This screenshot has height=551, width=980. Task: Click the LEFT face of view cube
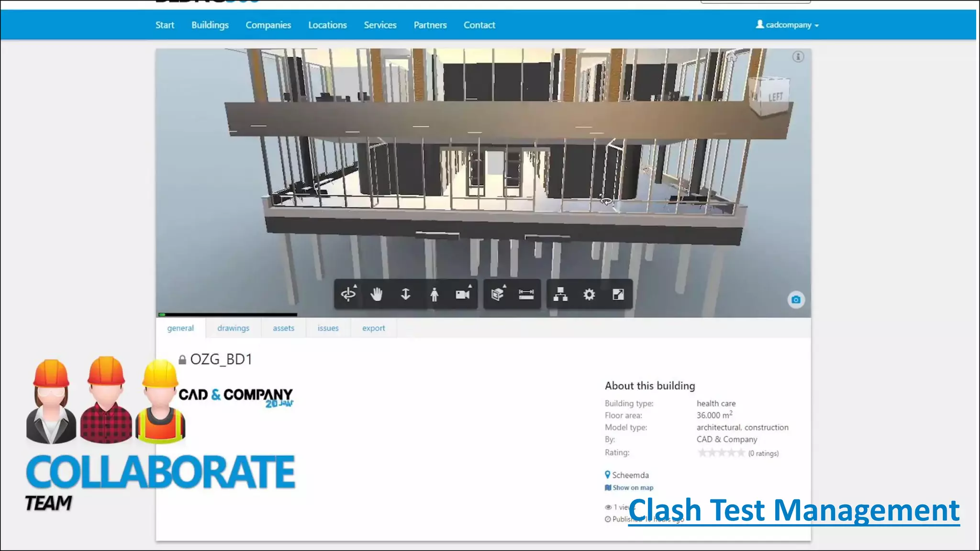pyautogui.click(x=775, y=97)
